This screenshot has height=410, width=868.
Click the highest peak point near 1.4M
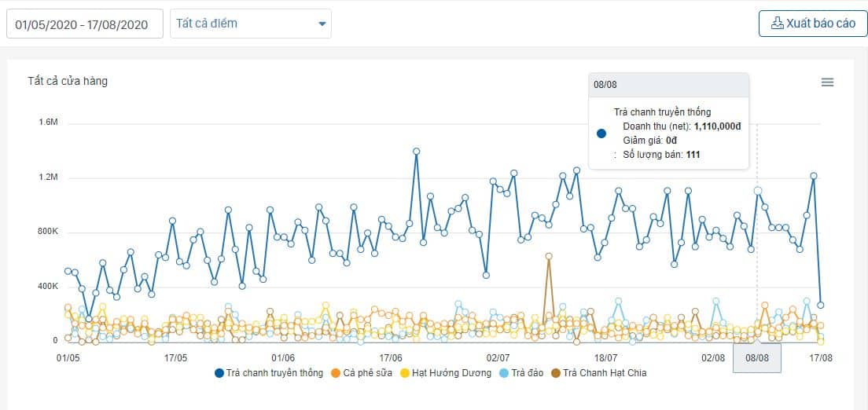416,151
